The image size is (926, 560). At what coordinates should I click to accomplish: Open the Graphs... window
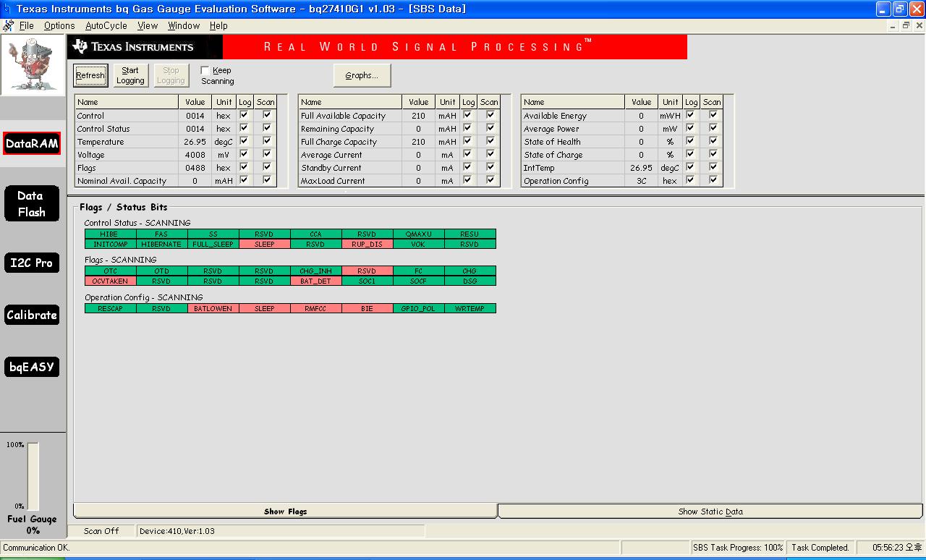point(362,75)
